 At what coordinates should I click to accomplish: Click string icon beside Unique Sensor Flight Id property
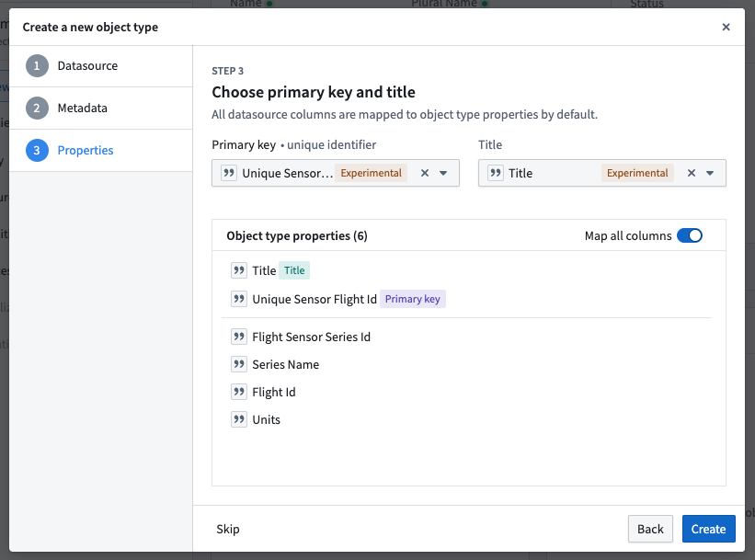(x=239, y=299)
